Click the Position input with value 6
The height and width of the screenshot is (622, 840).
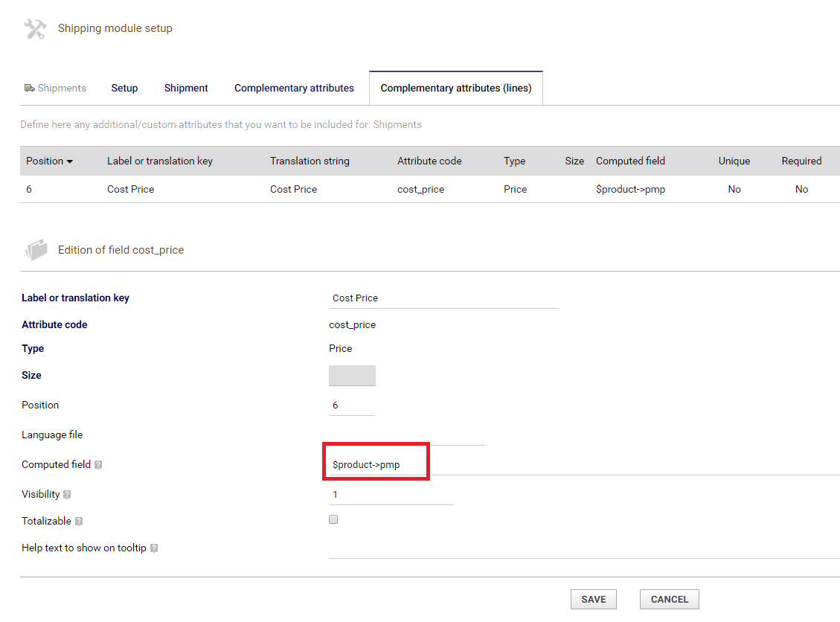[352, 405]
